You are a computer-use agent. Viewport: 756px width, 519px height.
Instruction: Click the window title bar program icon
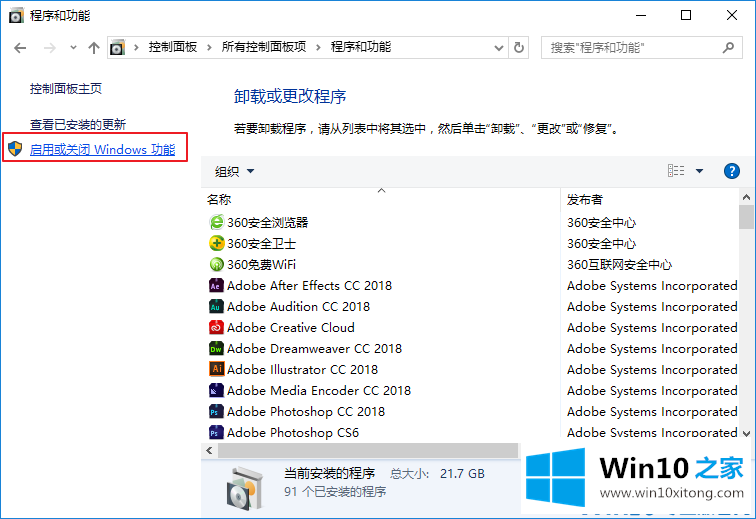click(x=16, y=15)
